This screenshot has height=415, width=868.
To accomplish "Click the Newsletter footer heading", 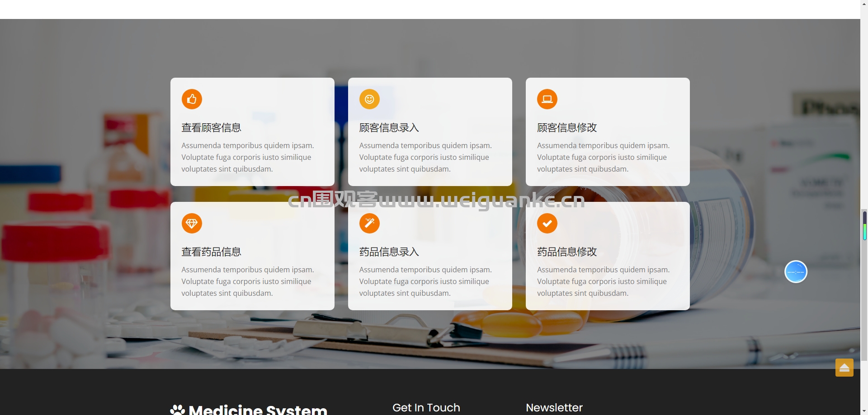I will [x=554, y=408].
